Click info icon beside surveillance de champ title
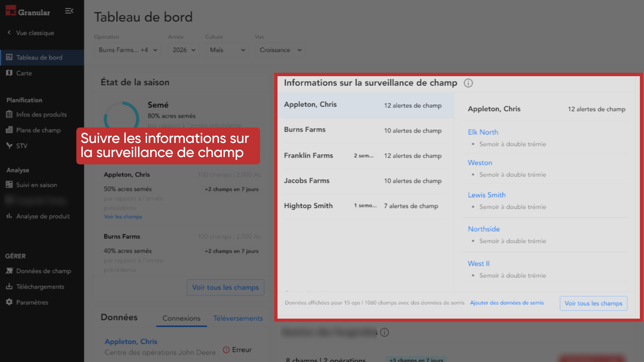 [x=468, y=83]
